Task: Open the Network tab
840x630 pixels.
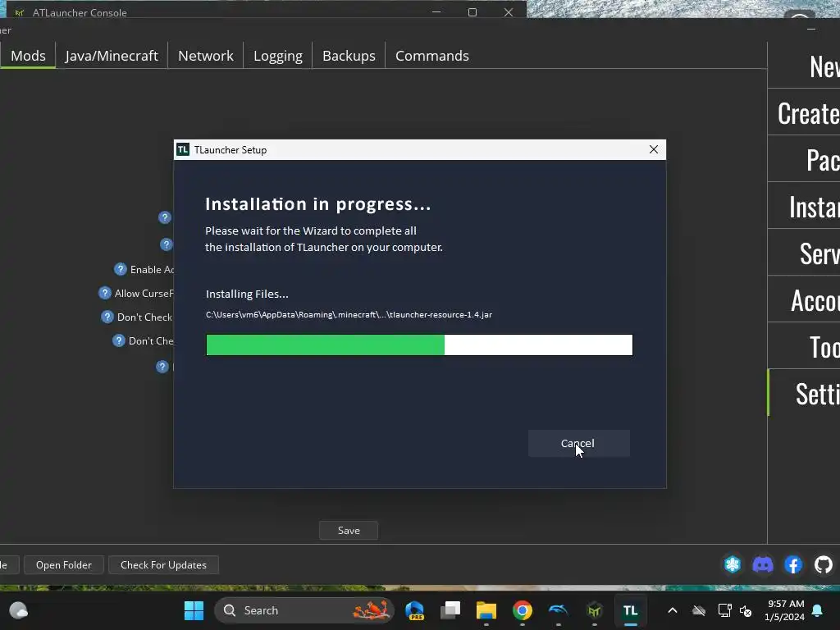Action: click(x=206, y=56)
